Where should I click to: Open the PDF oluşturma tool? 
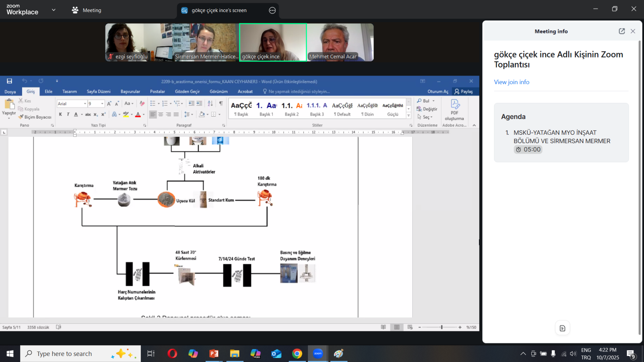455,109
